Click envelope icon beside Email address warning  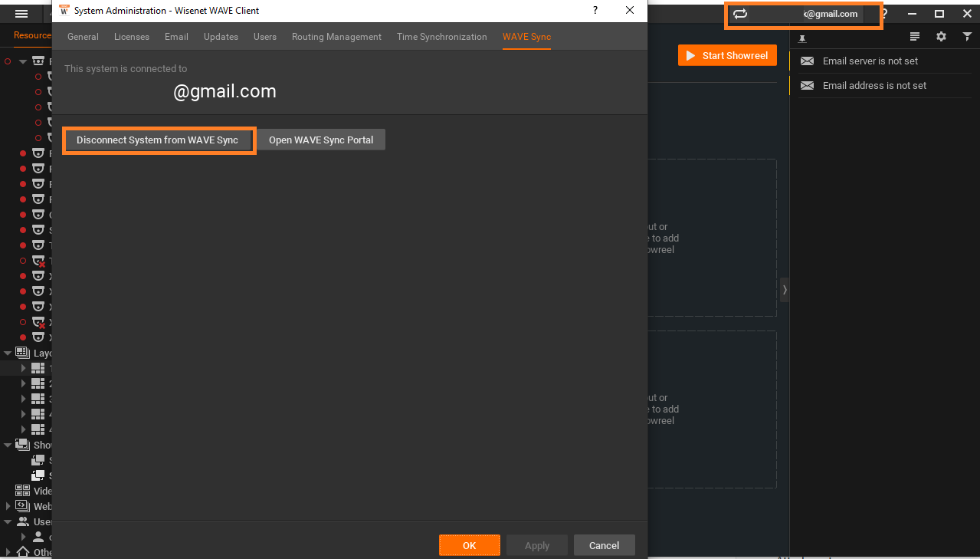[x=807, y=86]
